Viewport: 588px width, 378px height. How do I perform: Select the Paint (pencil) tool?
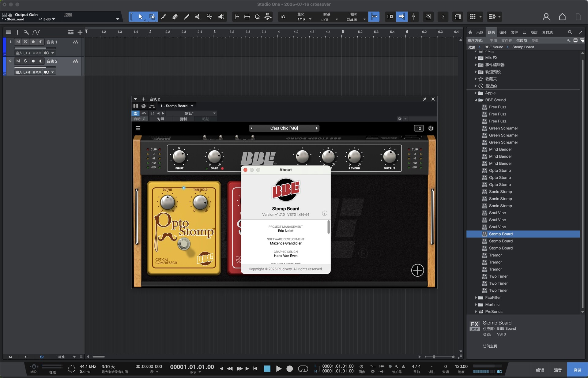coord(187,17)
